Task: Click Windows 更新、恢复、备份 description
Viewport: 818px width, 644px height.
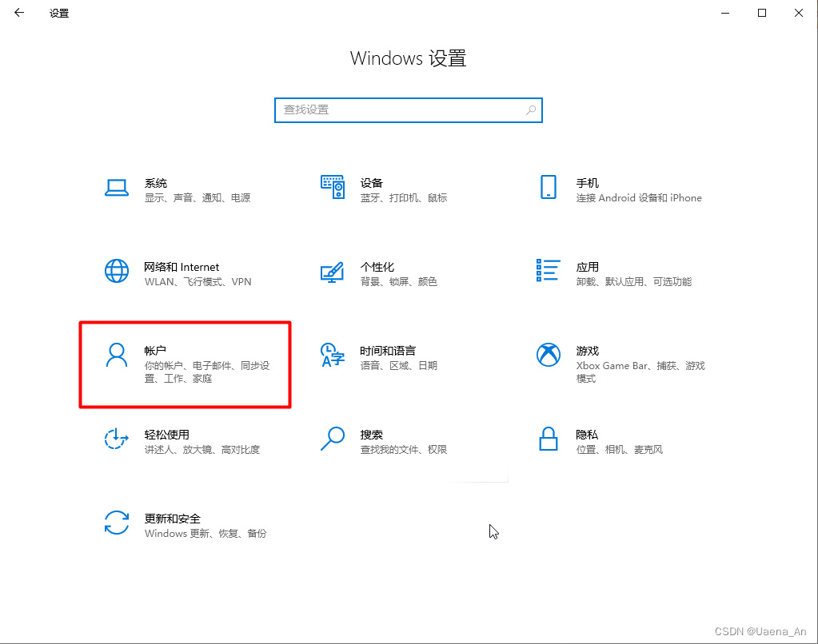Action: [x=205, y=534]
